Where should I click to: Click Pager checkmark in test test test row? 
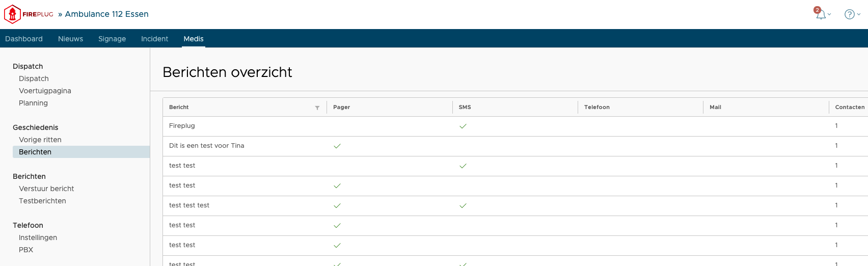(337, 205)
